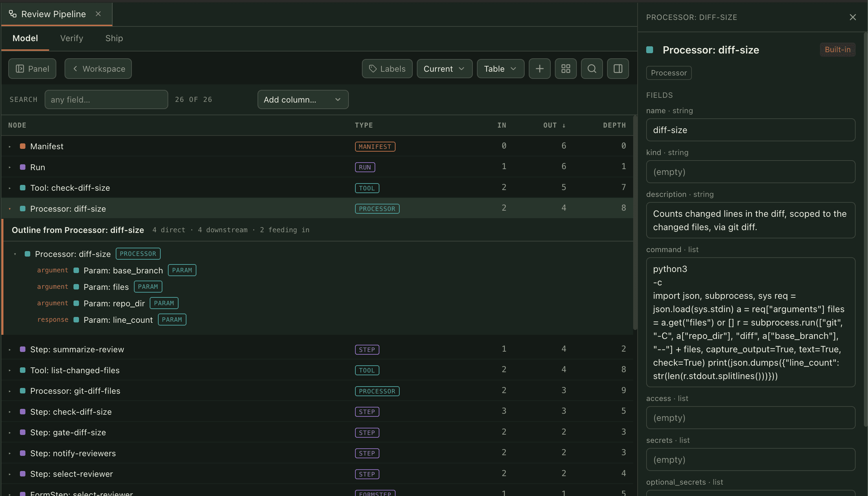The image size is (868, 496).
Task: Expand the Tool: check-diff-size row
Action: pyautogui.click(x=10, y=188)
